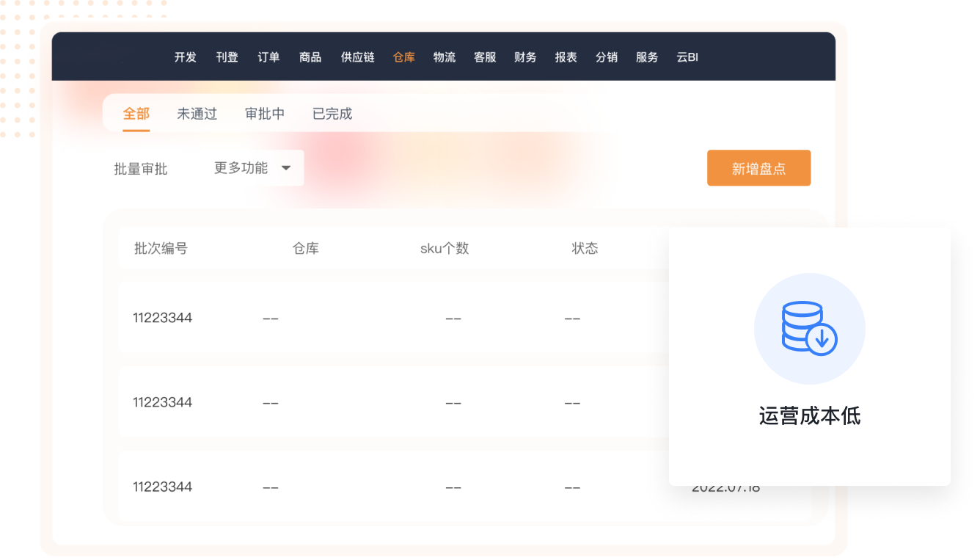Screen dimensions: 980x560
Task: Open the 仓库 menu in navigation bar
Action: pos(403,57)
